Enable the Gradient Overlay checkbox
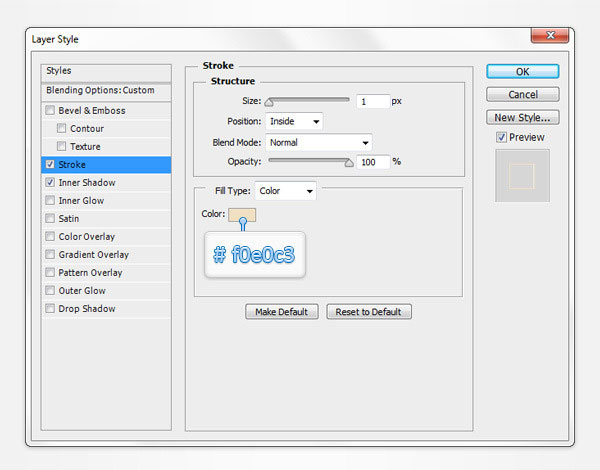 (50, 254)
